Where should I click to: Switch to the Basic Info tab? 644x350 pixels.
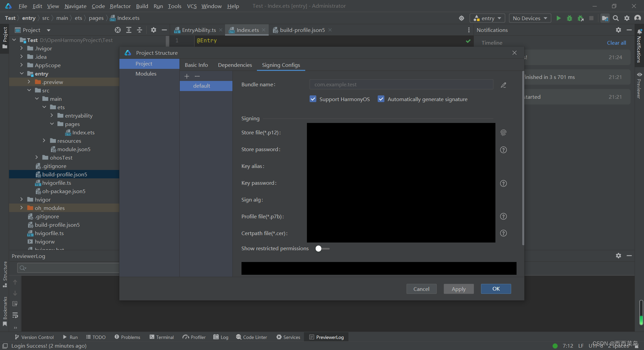(x=196, y=65)
